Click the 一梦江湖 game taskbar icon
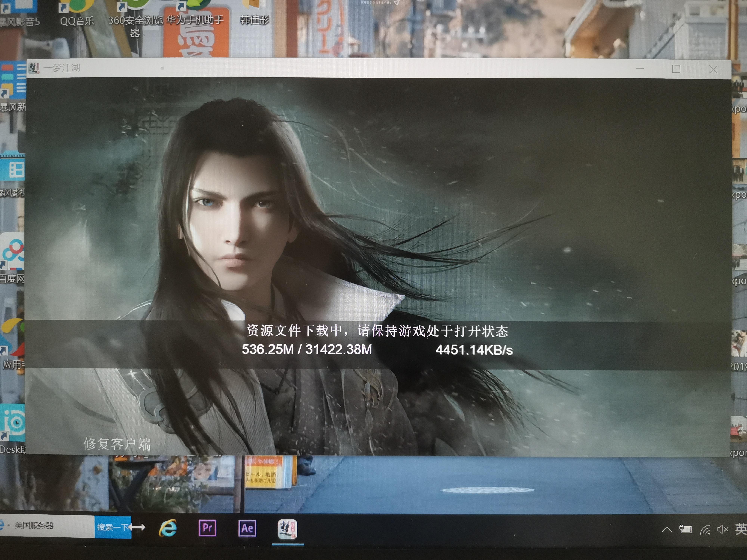The width and height of the screenshot is (747, 560). click(x=287, y=529)
